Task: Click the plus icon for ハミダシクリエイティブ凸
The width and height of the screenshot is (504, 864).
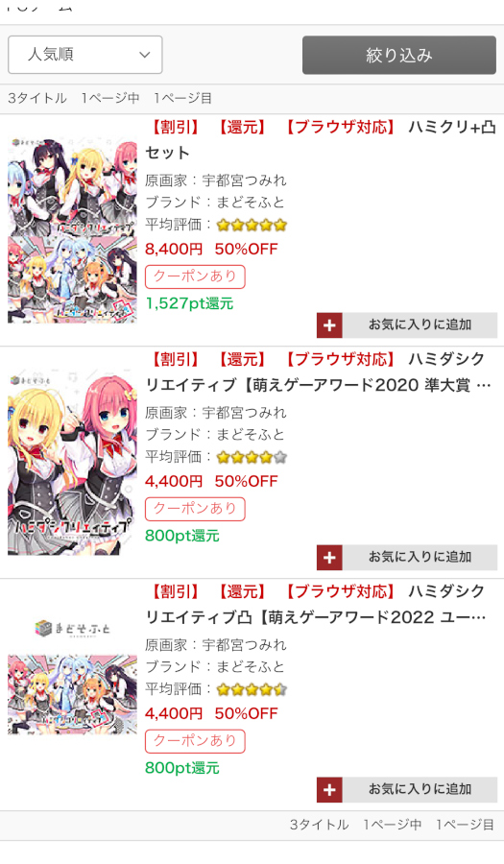Action: coord(329,790)
